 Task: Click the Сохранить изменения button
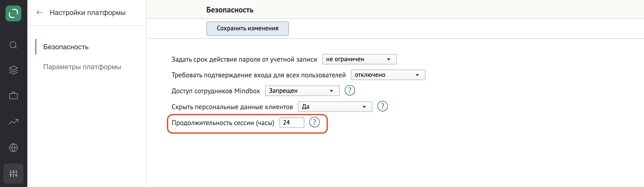click(x=247, y=29)
